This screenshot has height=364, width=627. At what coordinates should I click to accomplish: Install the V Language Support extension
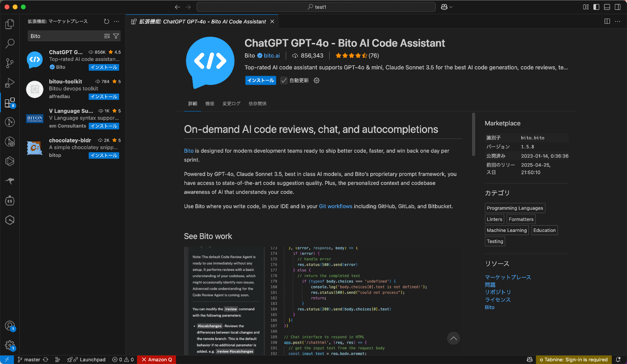(x=103, y=126)
